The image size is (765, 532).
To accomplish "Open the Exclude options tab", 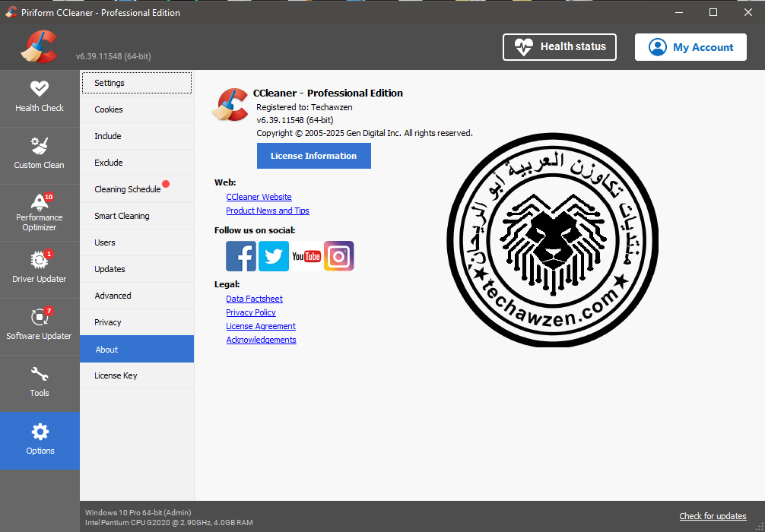I will click(137, 163).
